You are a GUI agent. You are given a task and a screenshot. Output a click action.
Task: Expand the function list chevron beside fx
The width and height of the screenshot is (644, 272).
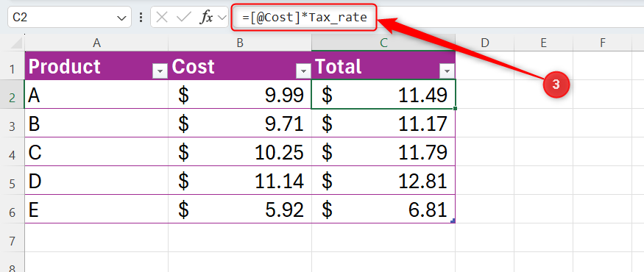click(222, 17)
